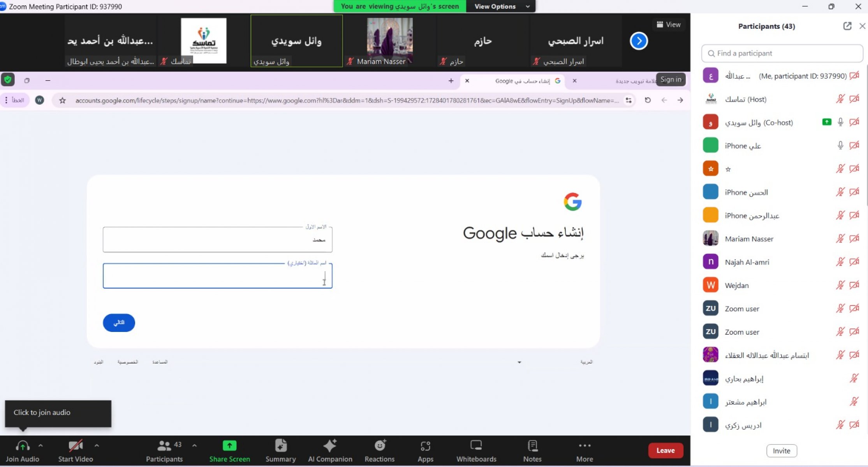Click the green screen-sharing indicator for وائل سويدي
868x467 pixels.
click(x=826, y=122)
